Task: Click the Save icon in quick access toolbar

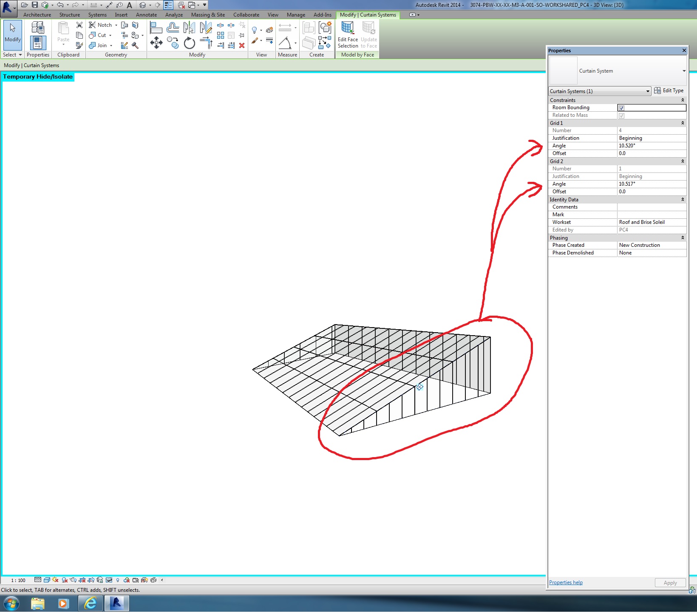Action: tap(35, 5)
